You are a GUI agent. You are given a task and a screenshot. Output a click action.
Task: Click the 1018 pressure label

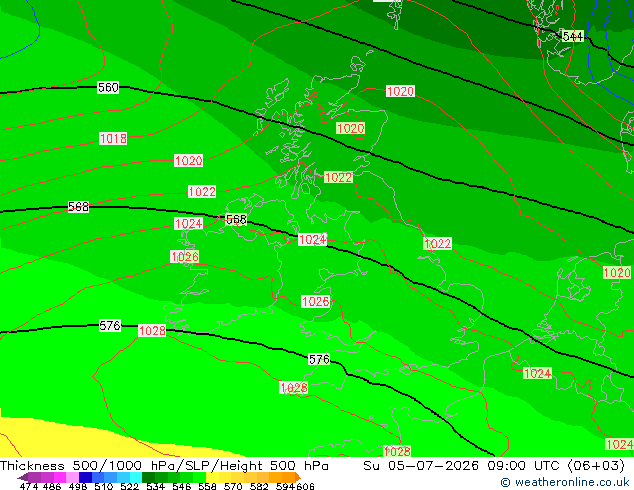[x=113, y=139]
